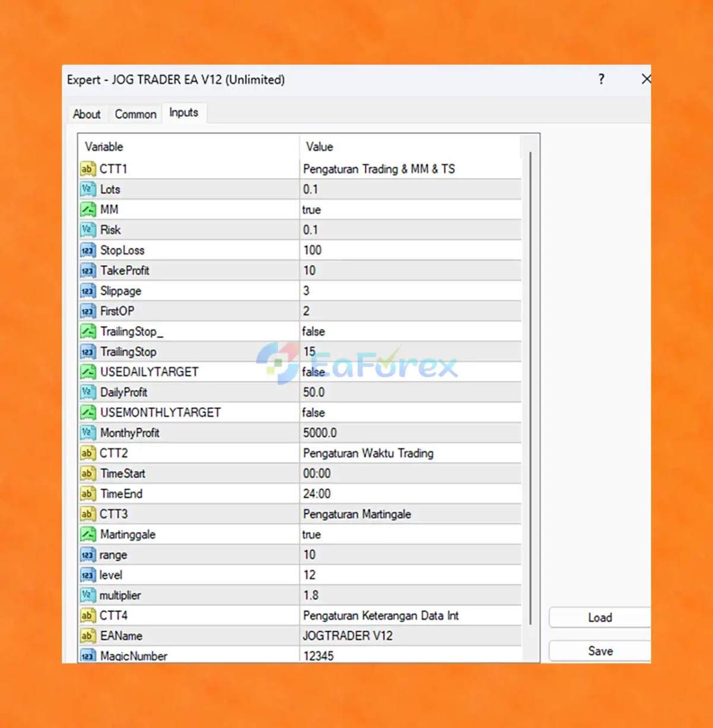Click the string icon beside EAName
The width and height of the screenshot is (713, 728).
pyautogui.click(x=88, y=636)
